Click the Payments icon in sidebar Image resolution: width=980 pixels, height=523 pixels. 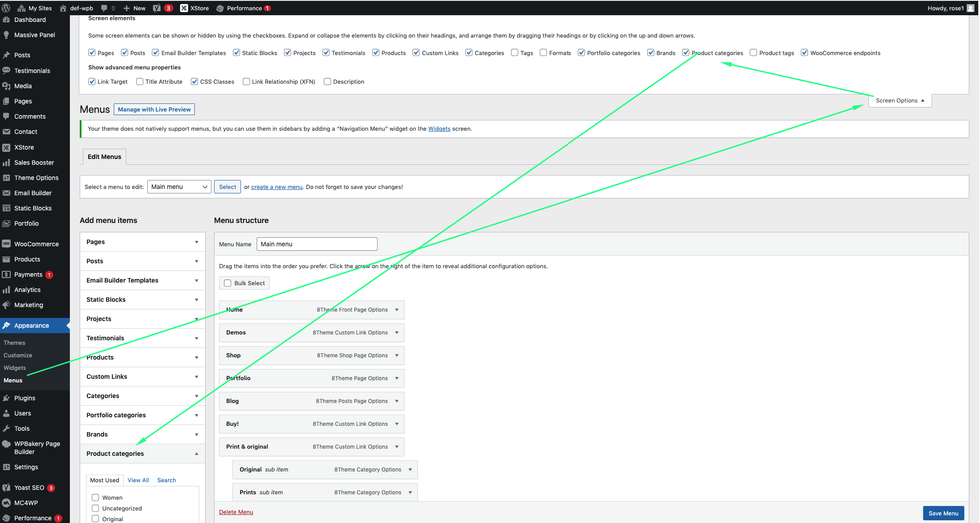pyautogui.click(x=6, y=274)
